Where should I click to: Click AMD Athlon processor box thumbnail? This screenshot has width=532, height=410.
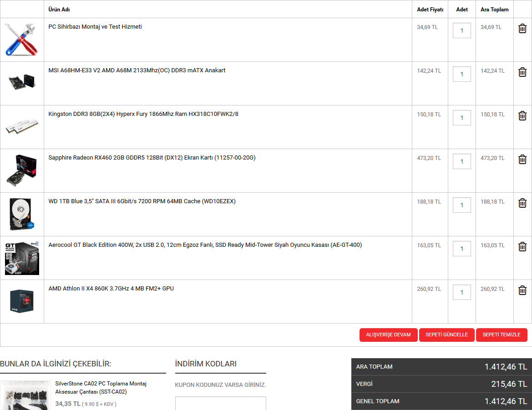click(x=22, y=300)
